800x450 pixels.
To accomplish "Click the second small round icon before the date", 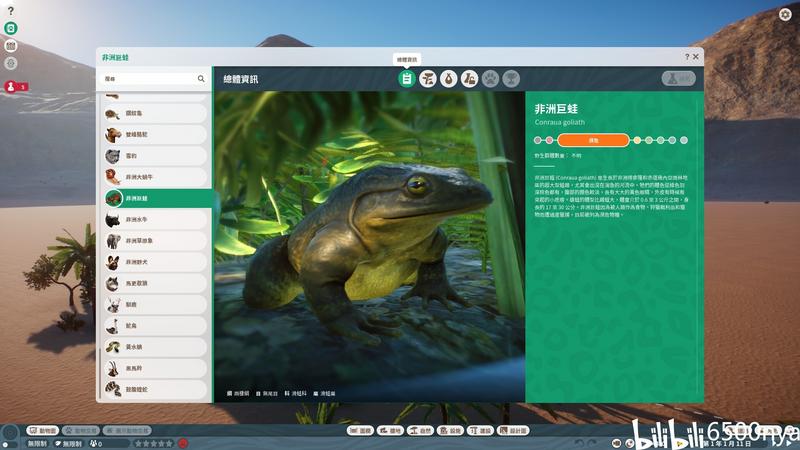I will tap(630, 443).
